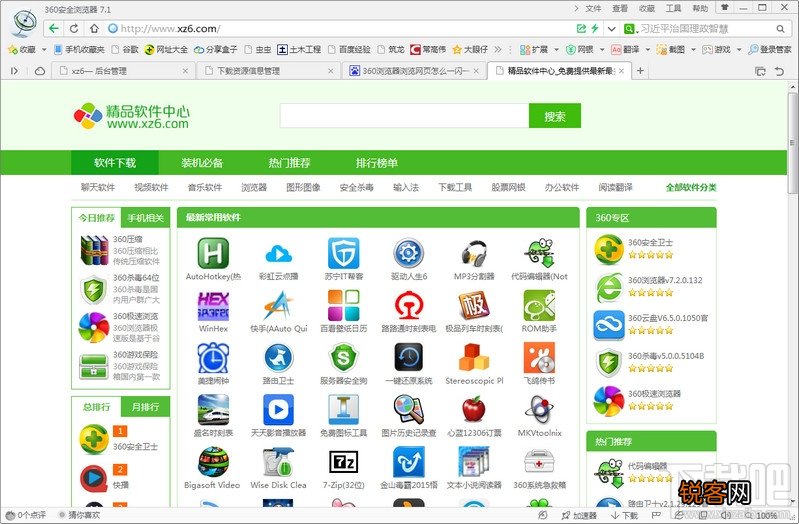Expand the 游戏 games dropdown arrow
The height and width of the screenshot is (524, 799).
click(x=739, y=49)
